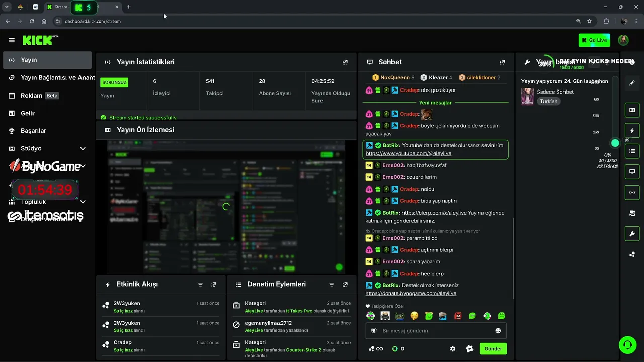
Task: Open the donate.bynogame.com/aleylive link
Action: pyautogui.click(x=411, y=293)
